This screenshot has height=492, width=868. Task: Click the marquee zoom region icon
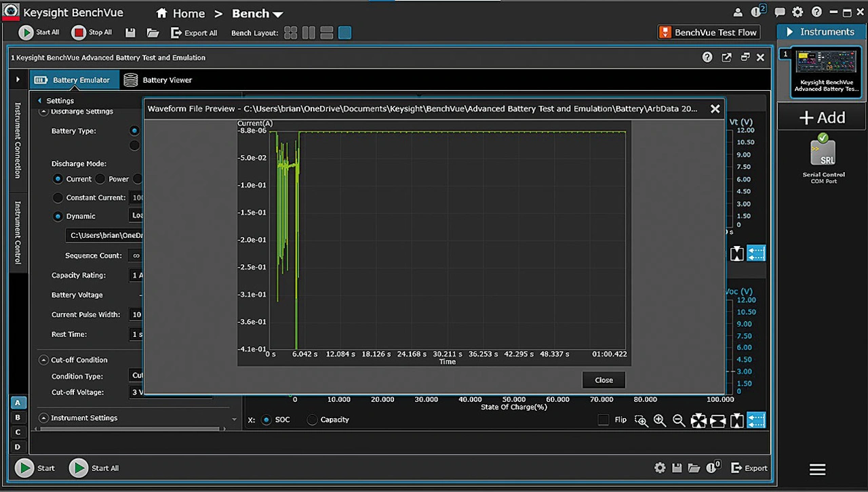pyautogui.click(x=640, y=420)
